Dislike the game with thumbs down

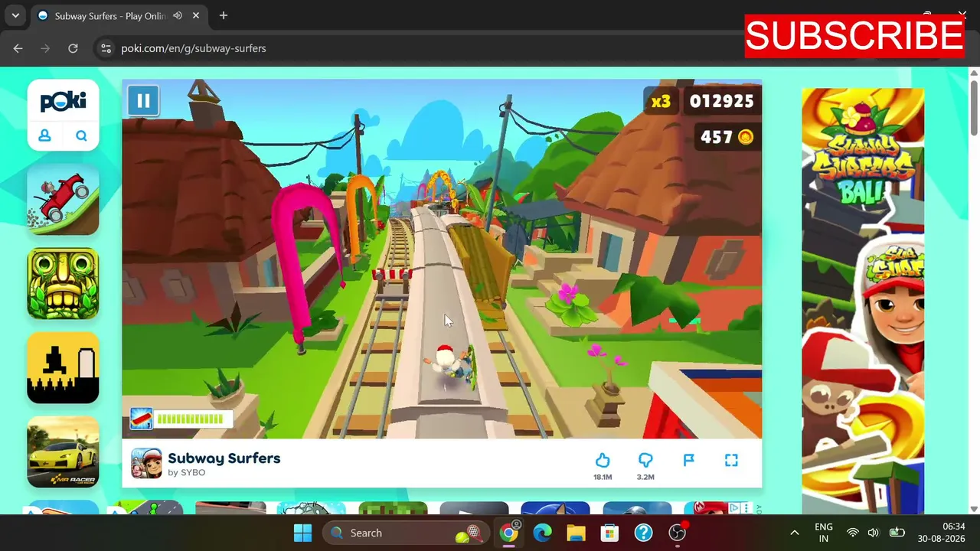pyautogui.click(x=645, y=460)
